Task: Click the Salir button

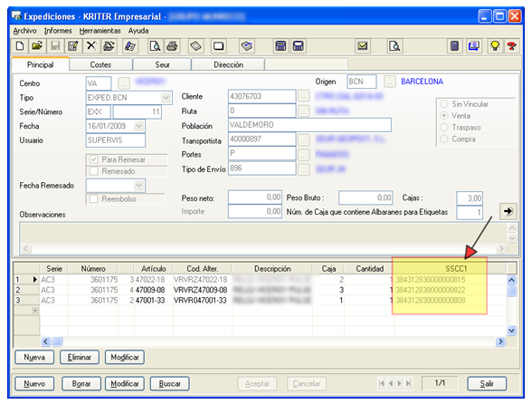Action: coord(487,383)
